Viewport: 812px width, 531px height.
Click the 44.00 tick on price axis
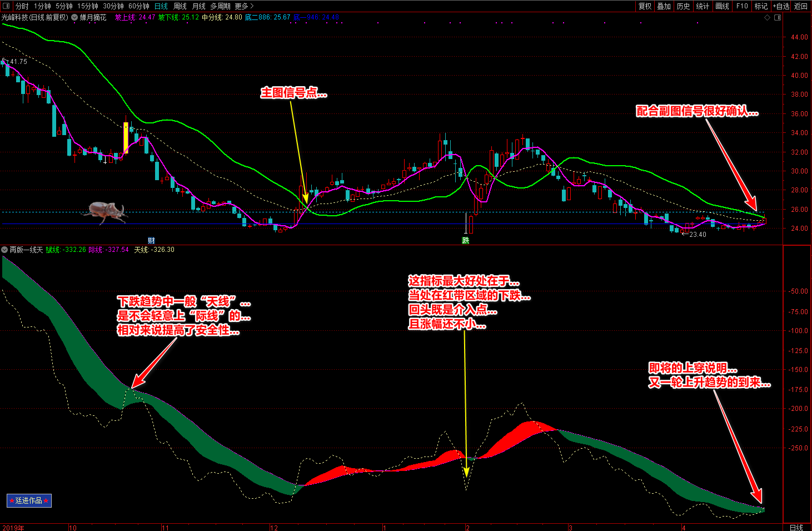click(799, 37)
